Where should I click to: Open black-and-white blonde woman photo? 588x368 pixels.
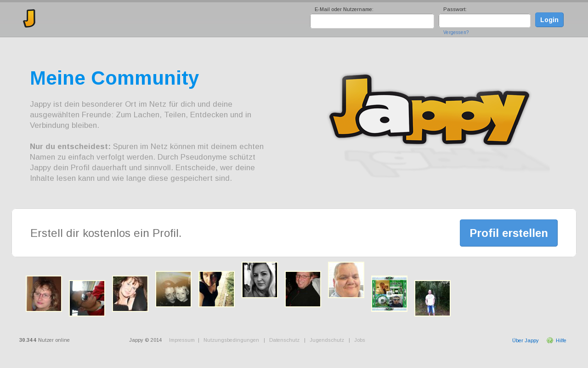260,280
